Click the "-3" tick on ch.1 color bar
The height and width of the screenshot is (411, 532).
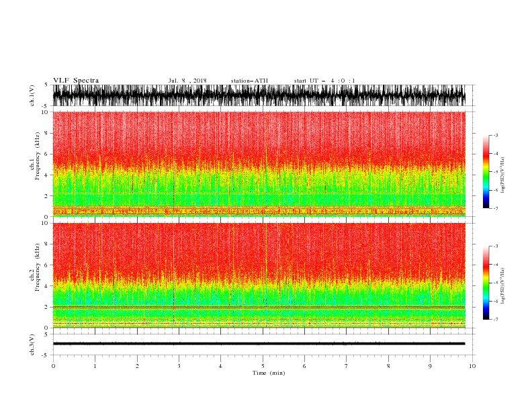(496, 135)
